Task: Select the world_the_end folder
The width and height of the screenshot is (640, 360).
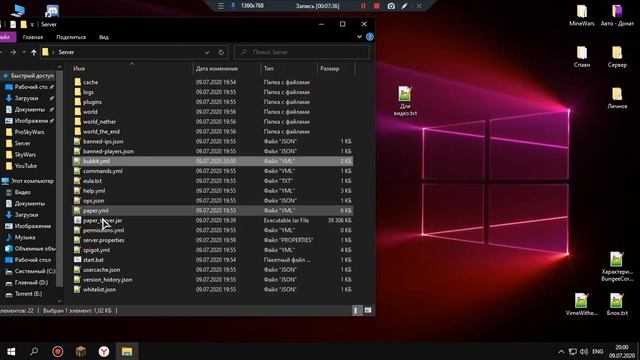Action: [213, 131]
